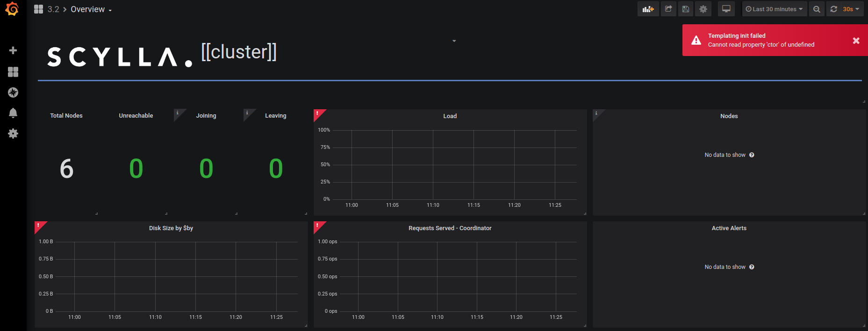Open the 30s refresh interval dropdown
The image size is (868, 331).
click(x=851, y=9)
